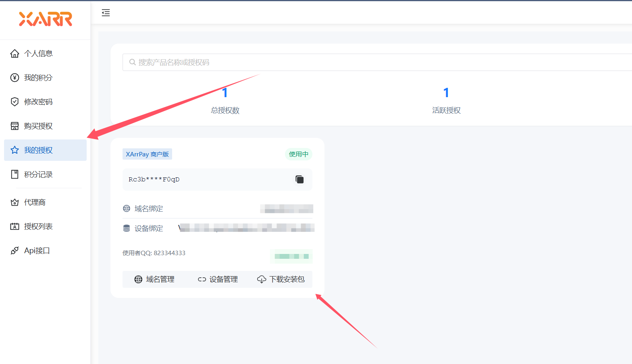Click the 使用中 status badge
The height and width of the screenshot is (364, 632).
pyautogui.click(x=299, y=154)
